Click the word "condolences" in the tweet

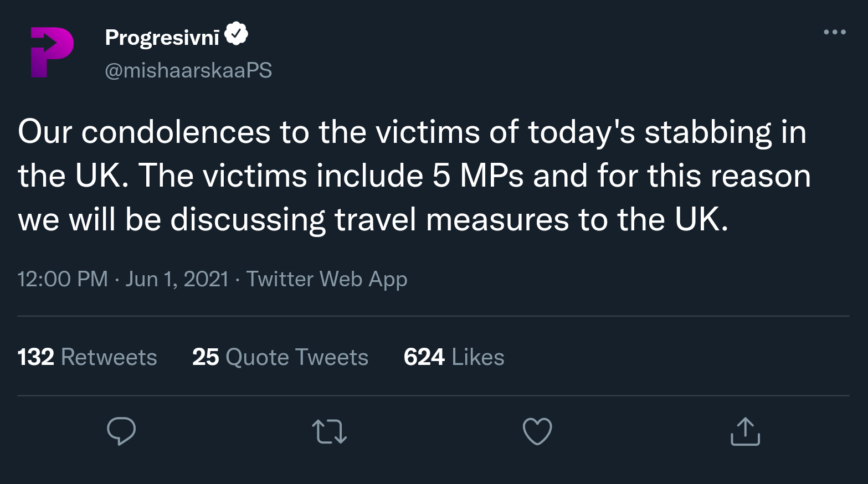point(176,132)
